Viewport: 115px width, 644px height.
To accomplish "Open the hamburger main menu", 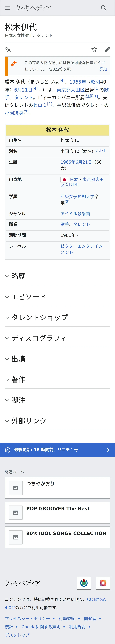I will click(8, 8).
